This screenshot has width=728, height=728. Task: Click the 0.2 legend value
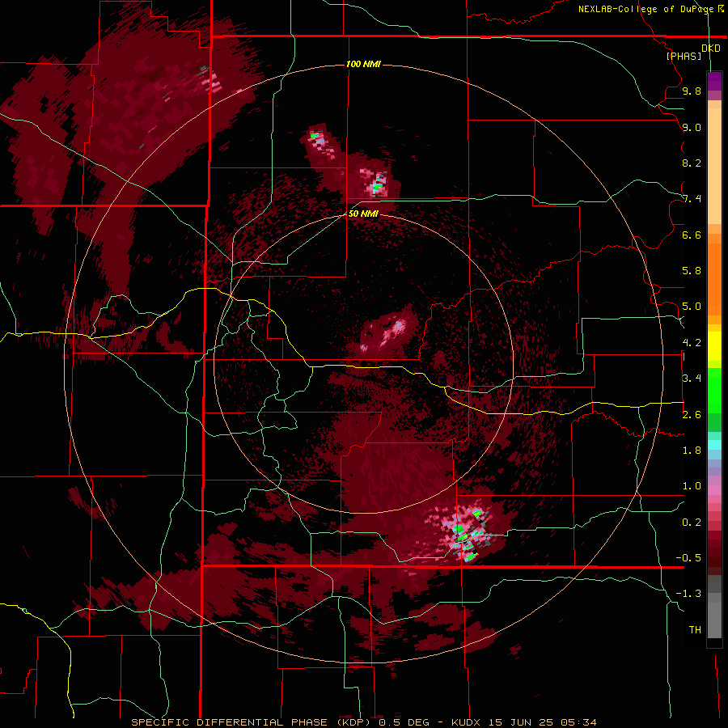point(692,523)
